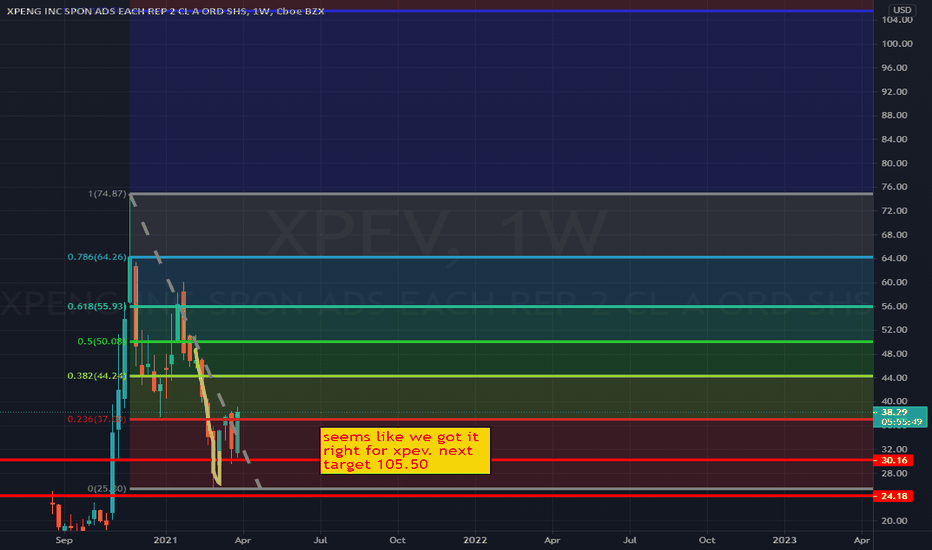Screen dimensions: 932x550
Task: Click the 20.00 price axis value
Action: coord(895,521)
